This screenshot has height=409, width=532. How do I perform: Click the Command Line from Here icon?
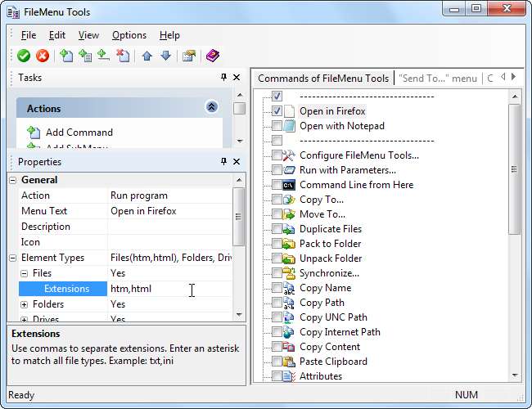[288, 185]
